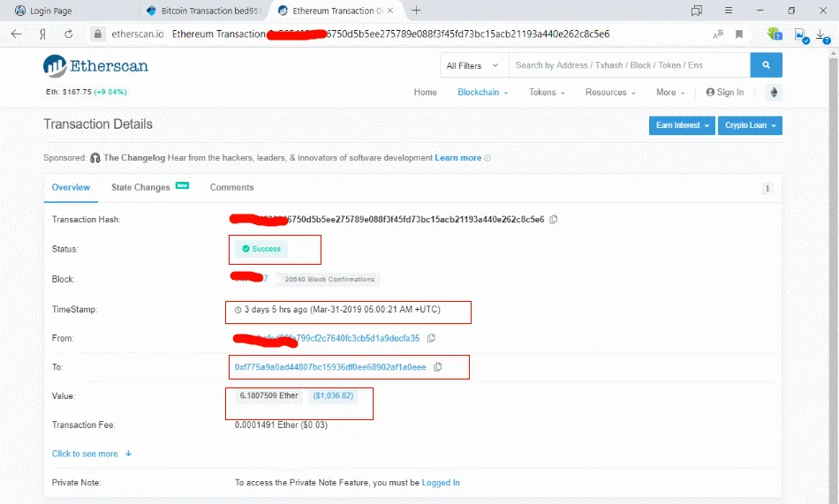Open the Crypto Loan dropdown
839x504 pixels.
coord(750,125)
